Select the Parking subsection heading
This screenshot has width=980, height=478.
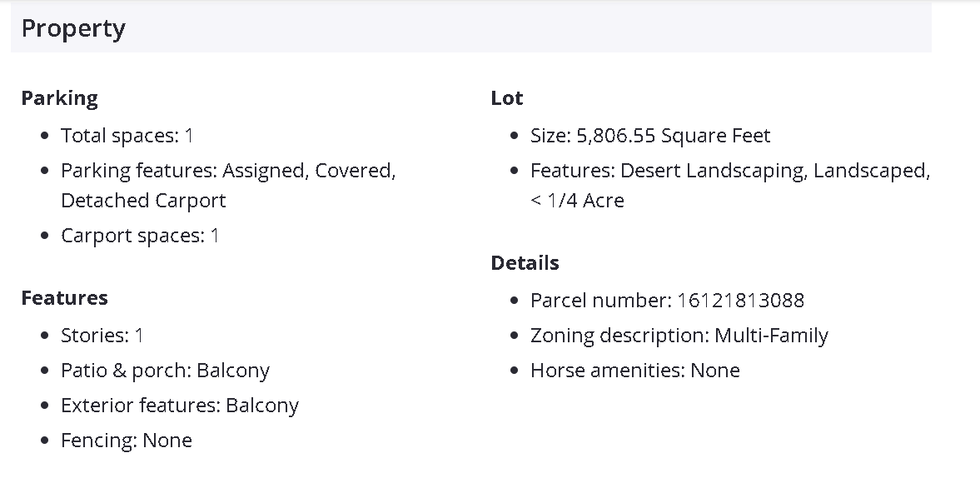59,98
